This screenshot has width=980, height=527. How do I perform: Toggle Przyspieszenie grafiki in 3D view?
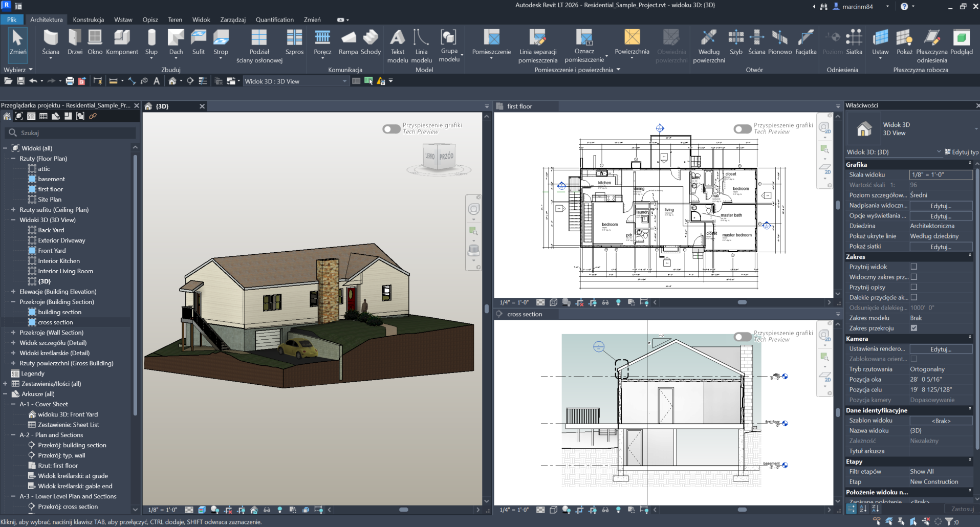[x=391, y=129]
